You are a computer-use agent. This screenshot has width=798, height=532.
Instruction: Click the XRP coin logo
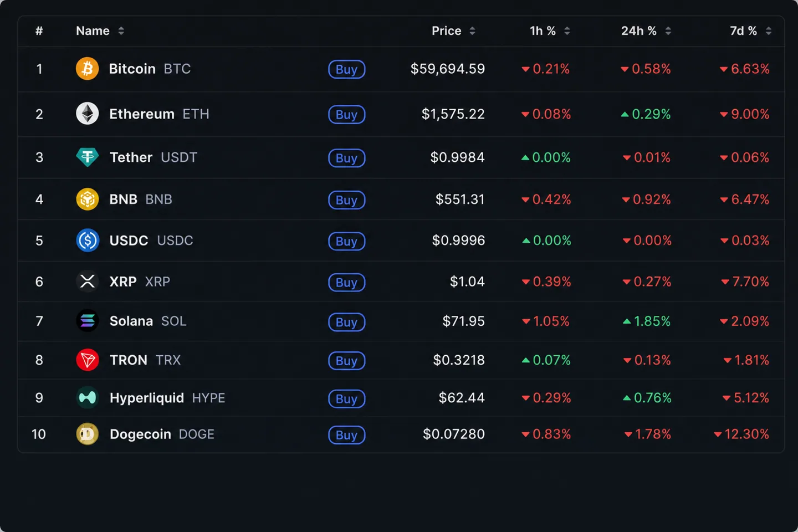87,282
